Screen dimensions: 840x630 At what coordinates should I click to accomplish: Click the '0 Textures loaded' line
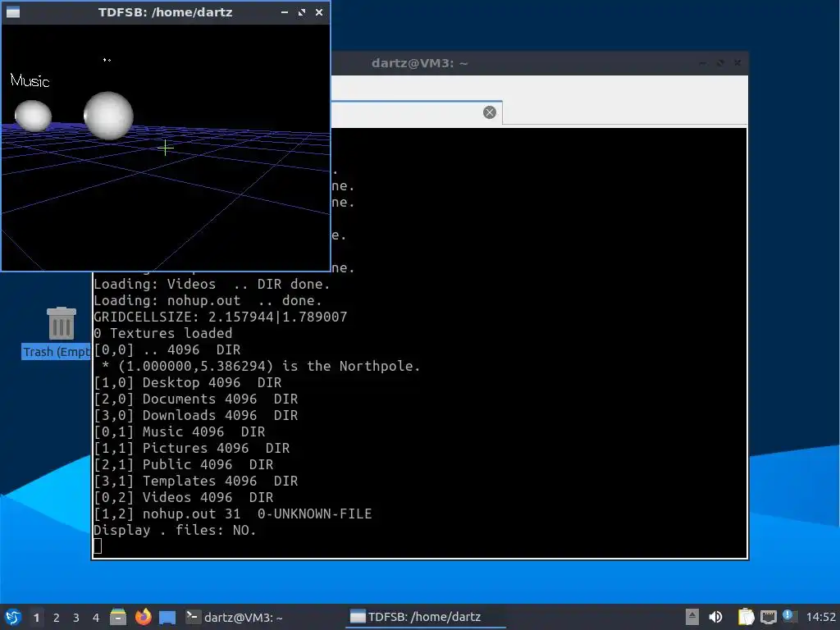click(163, 333)
